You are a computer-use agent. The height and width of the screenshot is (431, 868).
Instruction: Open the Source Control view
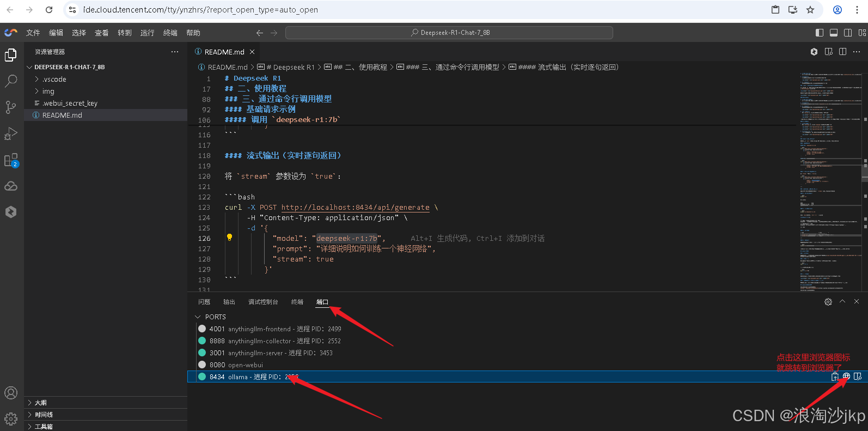pyautogui.click(x=11, y=107)
